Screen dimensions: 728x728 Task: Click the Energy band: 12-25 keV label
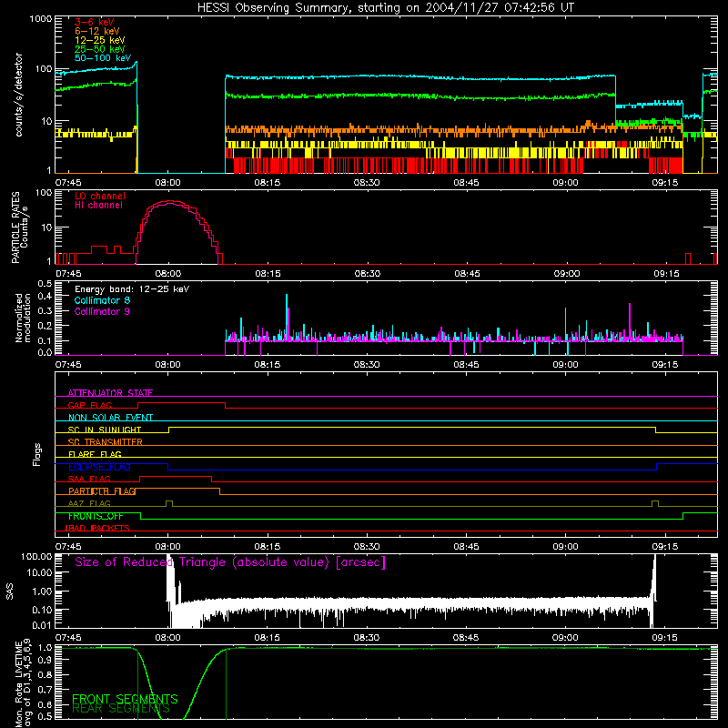(132, 289)
